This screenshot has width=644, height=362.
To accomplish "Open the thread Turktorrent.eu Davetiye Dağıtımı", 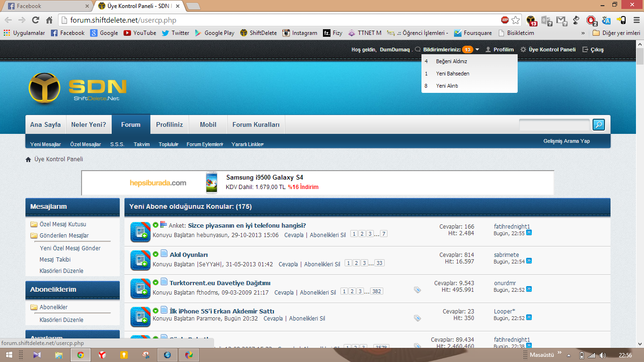I will [220, 283].
